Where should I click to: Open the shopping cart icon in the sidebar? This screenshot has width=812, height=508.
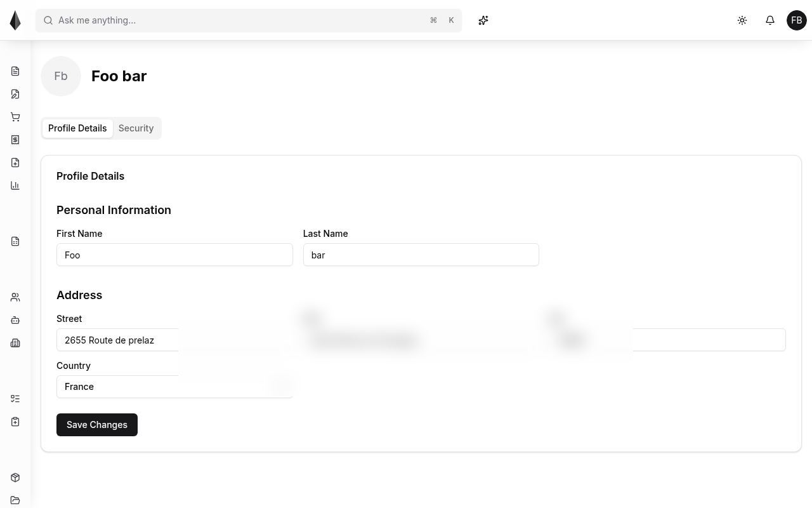click(15, 117)
